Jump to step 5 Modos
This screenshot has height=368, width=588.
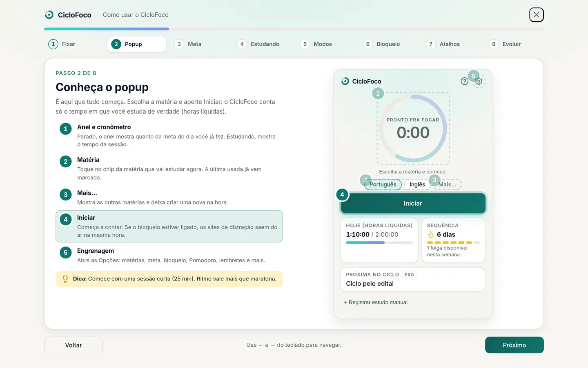[x=325, y=44]
